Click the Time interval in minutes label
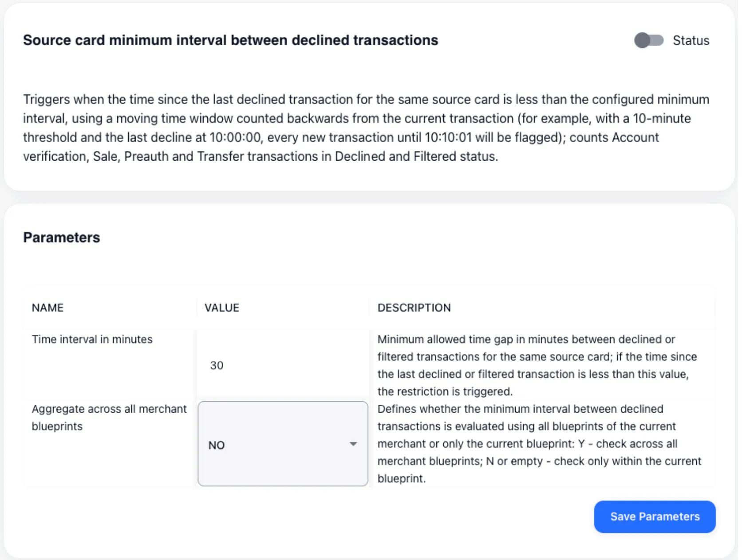The height and width of the screenshot is (560, 742). [92, 339]
